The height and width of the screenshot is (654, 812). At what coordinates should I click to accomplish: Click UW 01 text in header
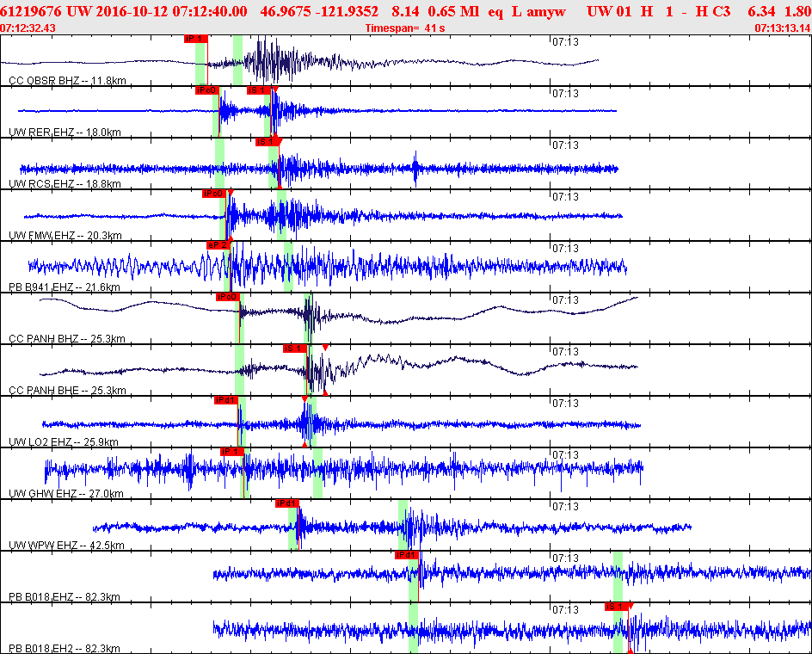point(609,11)
